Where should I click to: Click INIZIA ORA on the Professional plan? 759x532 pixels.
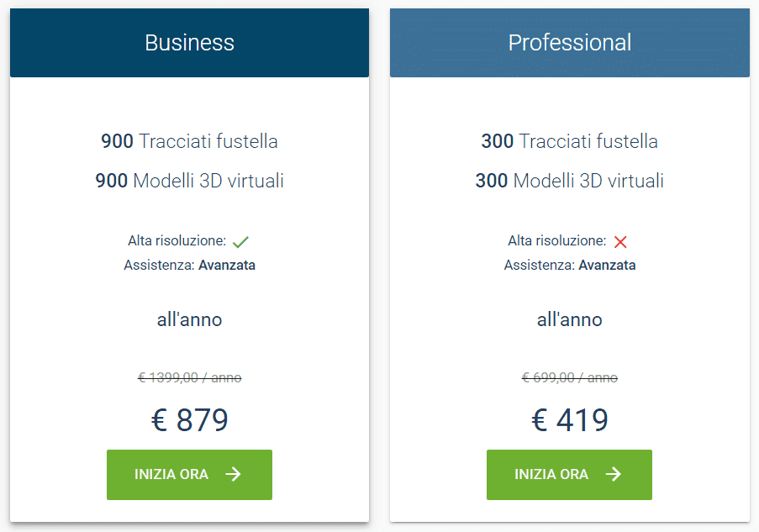tap(569, 475)
